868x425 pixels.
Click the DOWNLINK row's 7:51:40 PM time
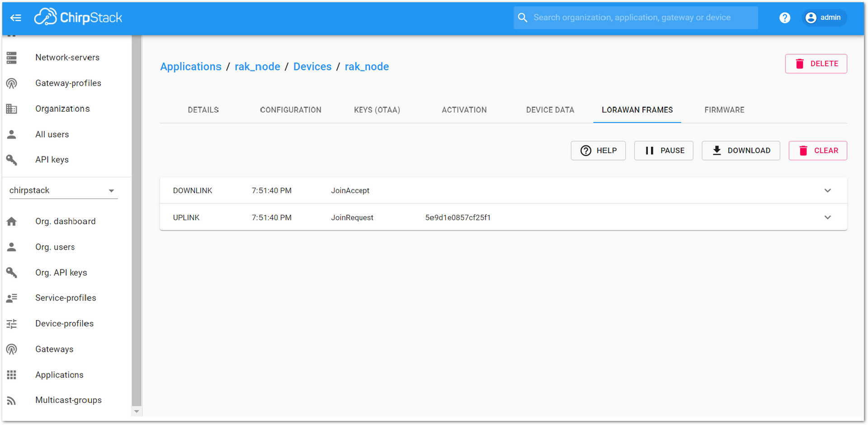click(x=271, y=191)
